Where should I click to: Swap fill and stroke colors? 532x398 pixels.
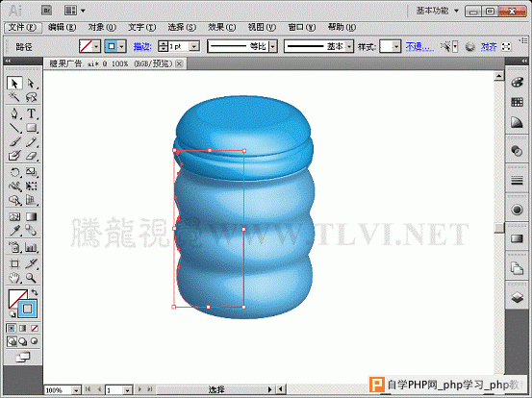tap(35, 292)
